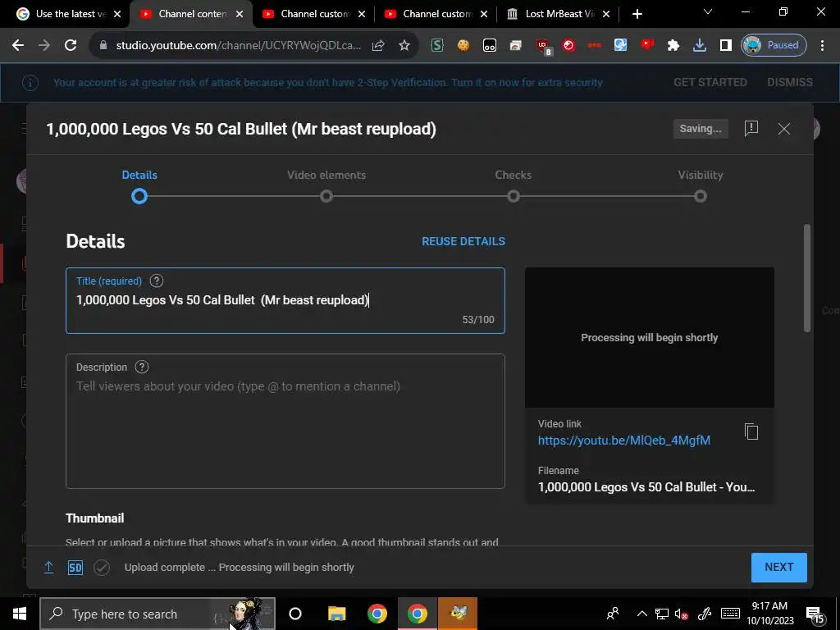840x630 pixels.
Task: Select the Details step
Action: 139,185
